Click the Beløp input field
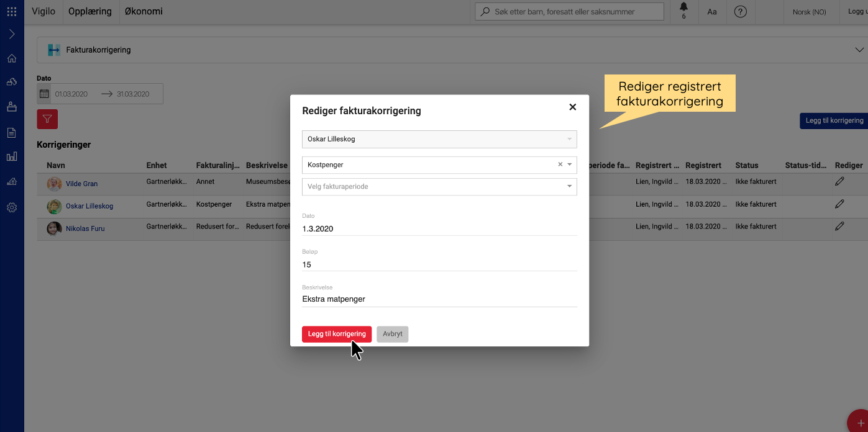Image resolution: width=868 pixels, height=432 pixels. click(439, 264)
